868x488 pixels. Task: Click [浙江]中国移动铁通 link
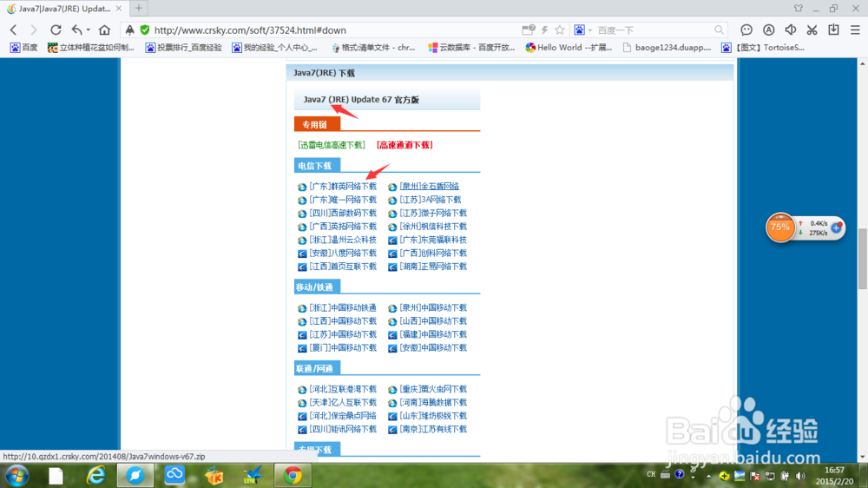click(343, 308)
